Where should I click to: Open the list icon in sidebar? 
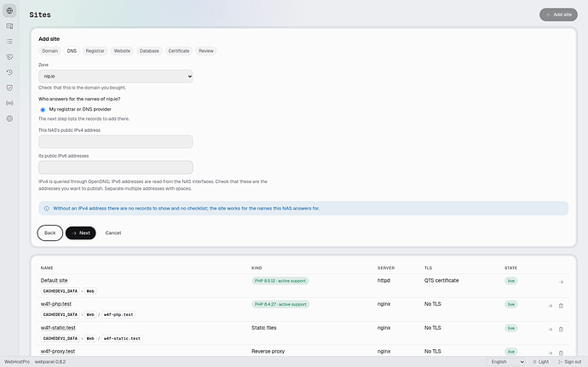[x=9, y=41]
